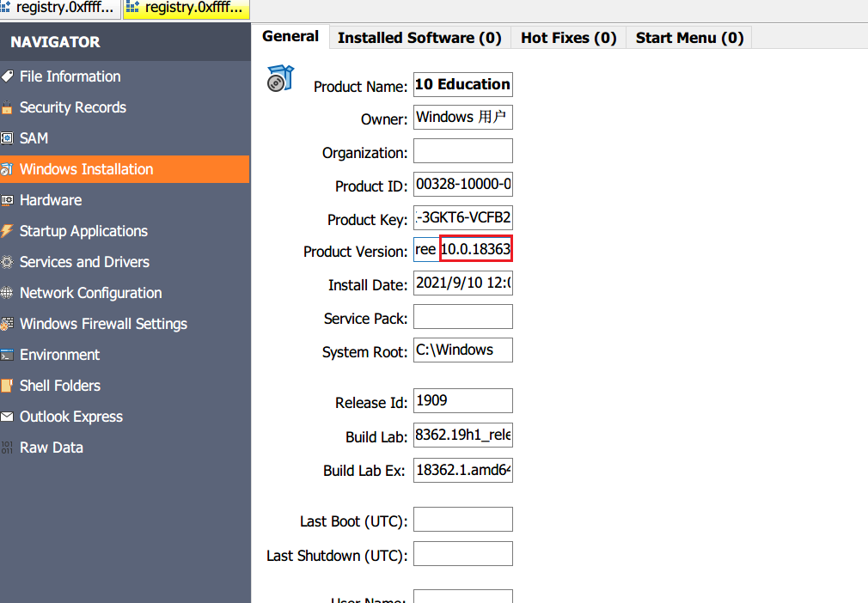Click the empty Organization field

click(x=462, y=151)
